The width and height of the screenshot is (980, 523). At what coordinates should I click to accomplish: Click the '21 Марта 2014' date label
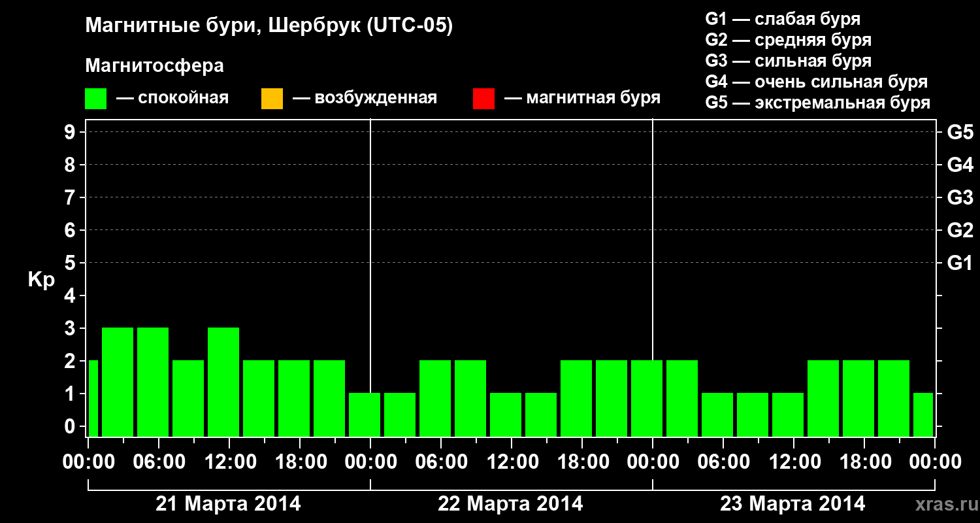228,504
